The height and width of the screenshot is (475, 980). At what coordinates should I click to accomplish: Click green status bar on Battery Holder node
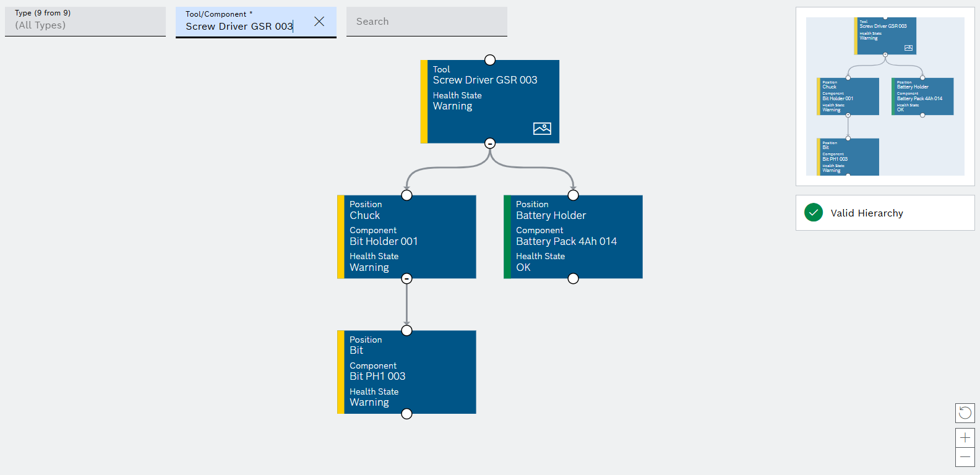click(507, 237)
